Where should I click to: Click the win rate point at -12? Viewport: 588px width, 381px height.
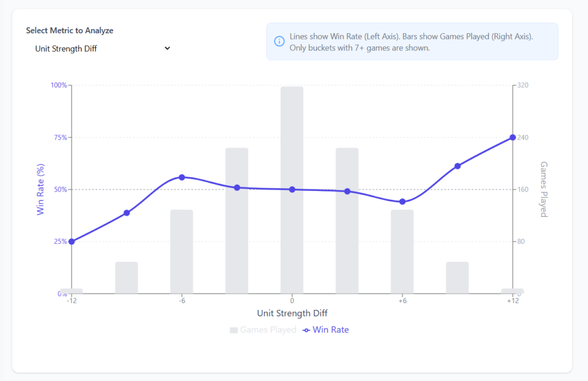(72, 242)
